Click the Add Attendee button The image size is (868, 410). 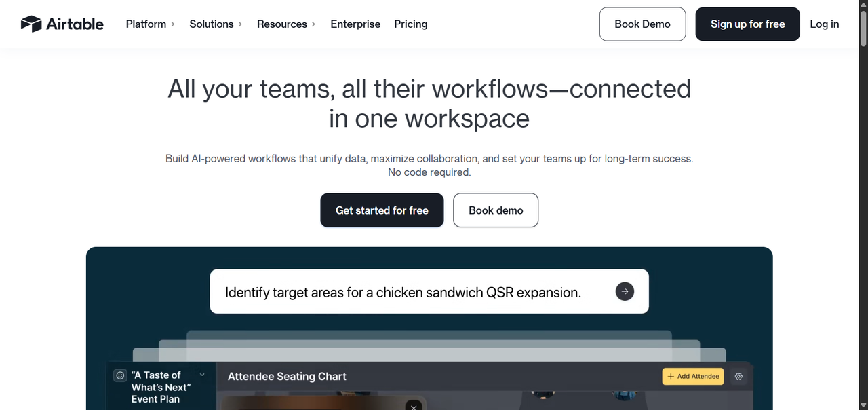click(x=693, y=376)
